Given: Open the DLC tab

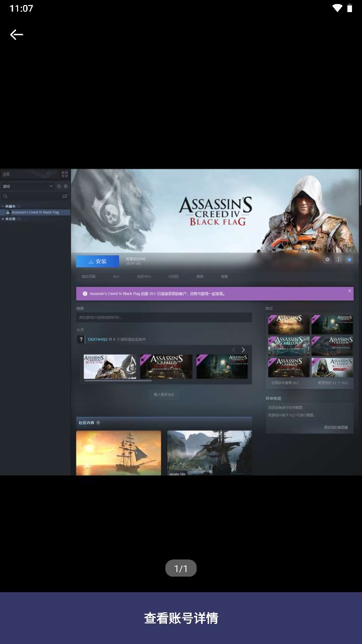Looking at the screenshot, I should coord(116,277).
